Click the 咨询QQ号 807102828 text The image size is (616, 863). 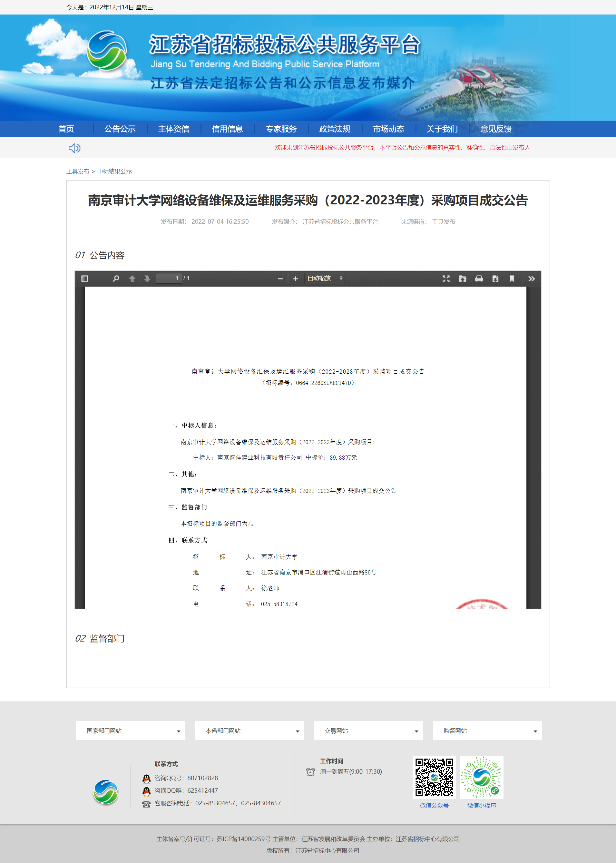[x=186, y=778]
